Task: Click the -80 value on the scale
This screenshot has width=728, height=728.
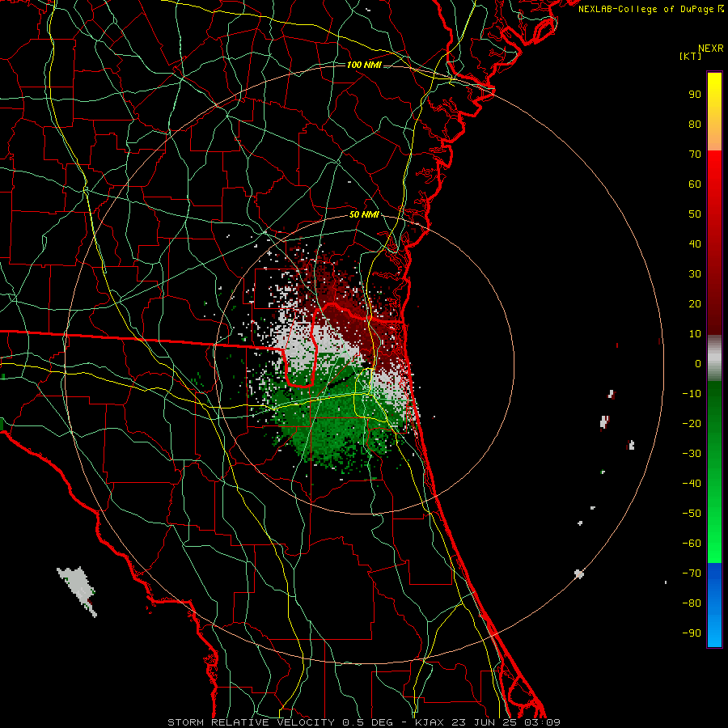Action: 692,603
